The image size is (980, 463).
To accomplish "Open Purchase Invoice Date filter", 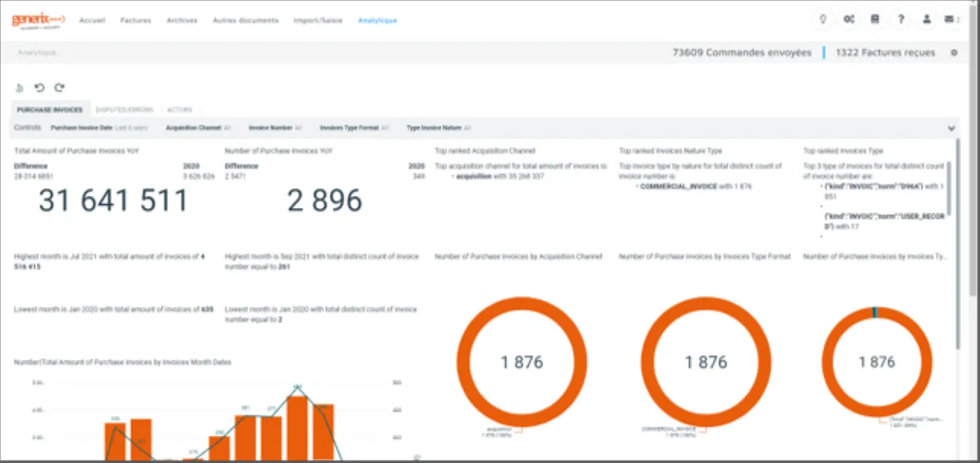I will click(x=99, y=128).
